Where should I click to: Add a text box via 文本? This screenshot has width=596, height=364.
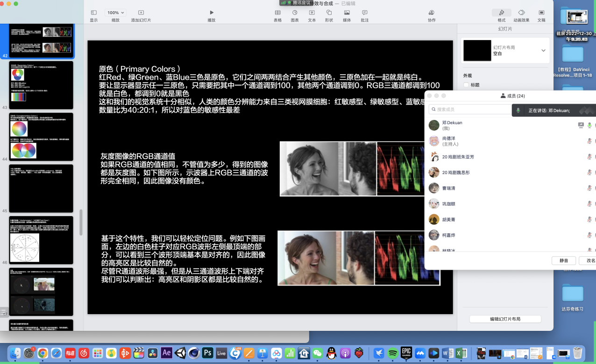(312, 13)
